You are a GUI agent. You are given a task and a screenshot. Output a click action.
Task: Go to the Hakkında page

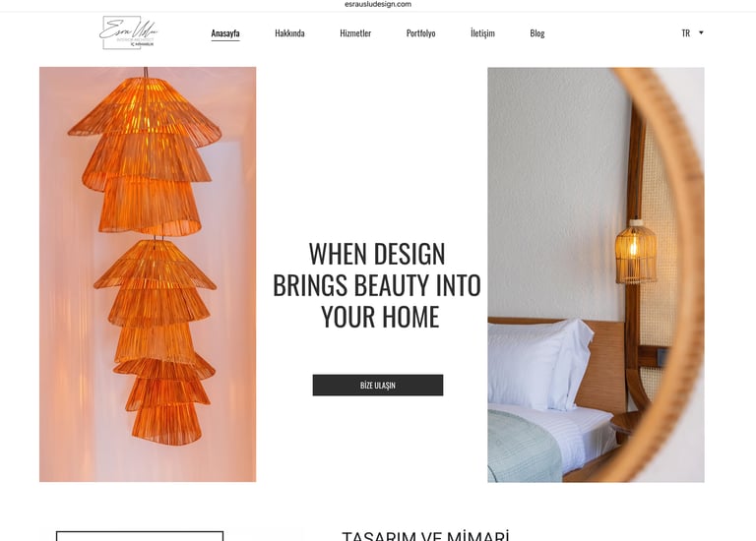[x=289, y=33]
